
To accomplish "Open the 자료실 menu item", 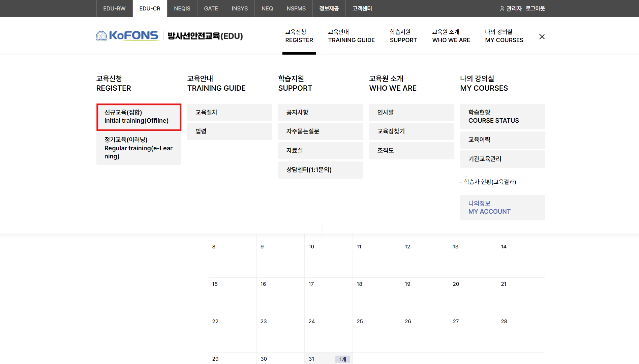I will click(x=321, y=151).
